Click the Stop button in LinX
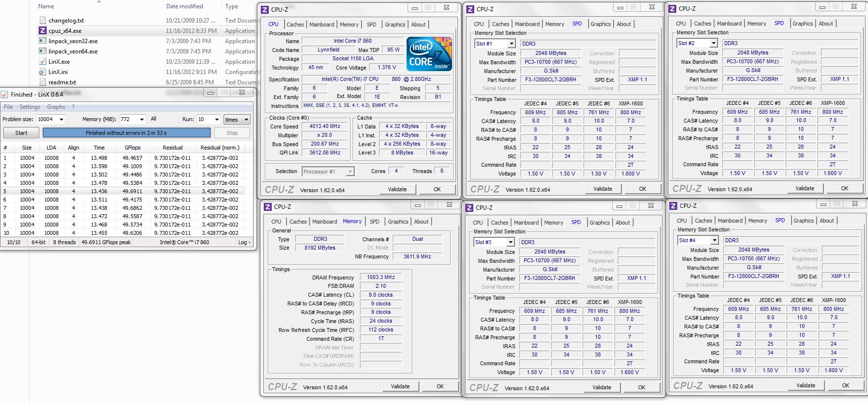 pyautogui.click(x=232, y=133)
